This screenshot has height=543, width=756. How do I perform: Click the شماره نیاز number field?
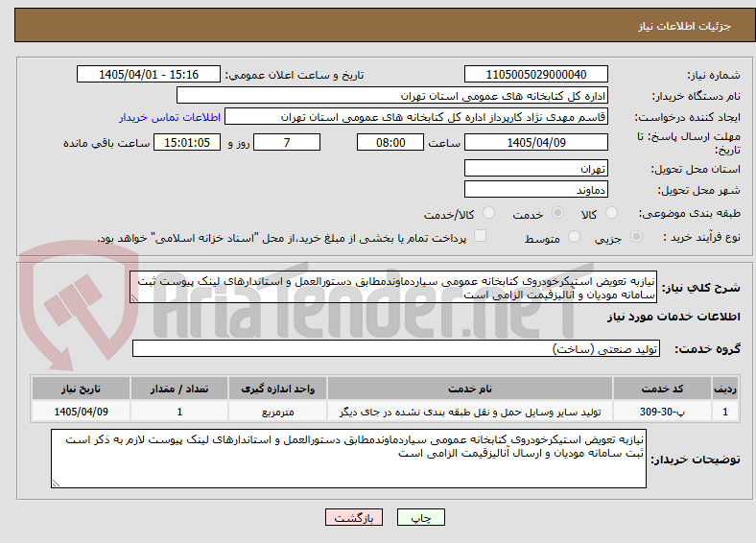coord(536,74)
